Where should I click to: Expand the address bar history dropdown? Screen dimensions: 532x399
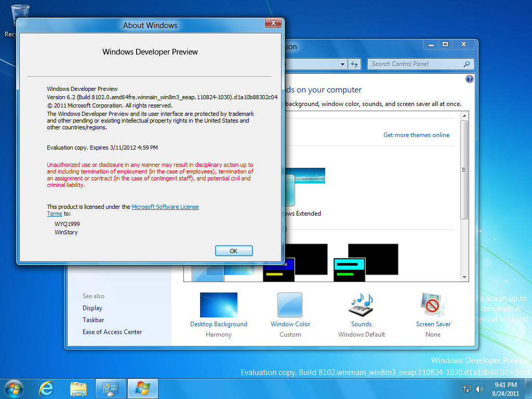tap(343, 64)
